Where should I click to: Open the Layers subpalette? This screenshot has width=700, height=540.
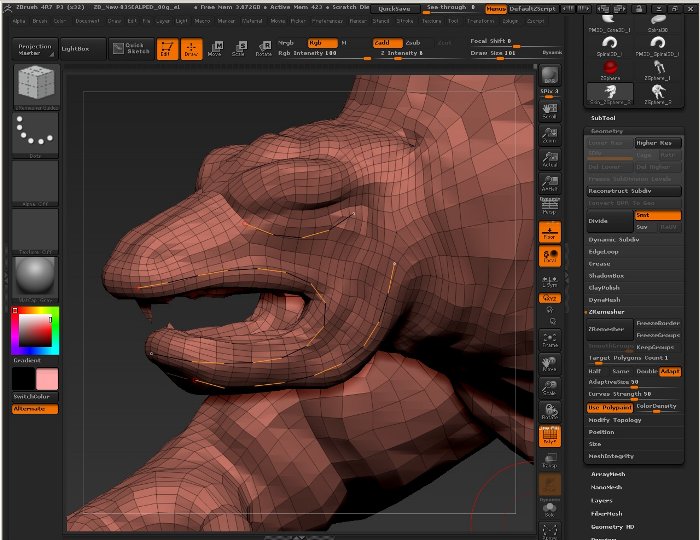click(601, 500)
